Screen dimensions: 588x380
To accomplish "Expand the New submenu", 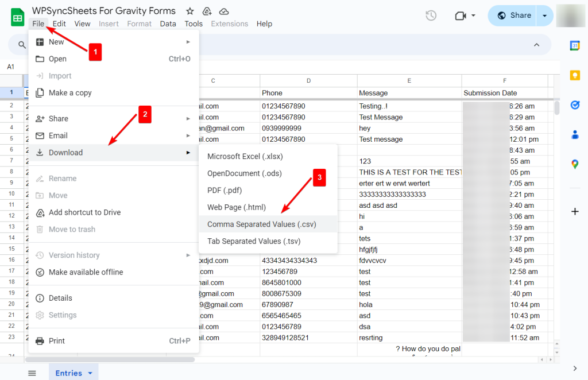I will tap(114, 42).
